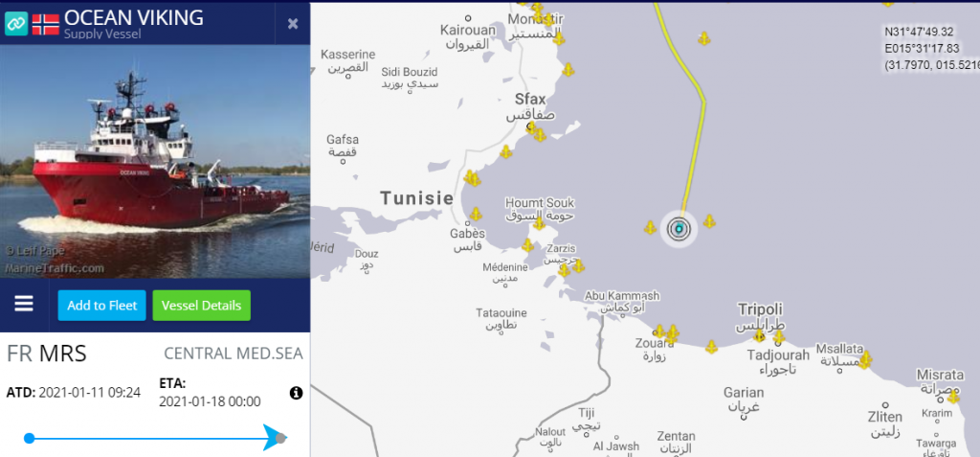Open the hamburger menu in vessel panel
The width and height of the screenshot is (980, 457).
(x=24, y=305)
